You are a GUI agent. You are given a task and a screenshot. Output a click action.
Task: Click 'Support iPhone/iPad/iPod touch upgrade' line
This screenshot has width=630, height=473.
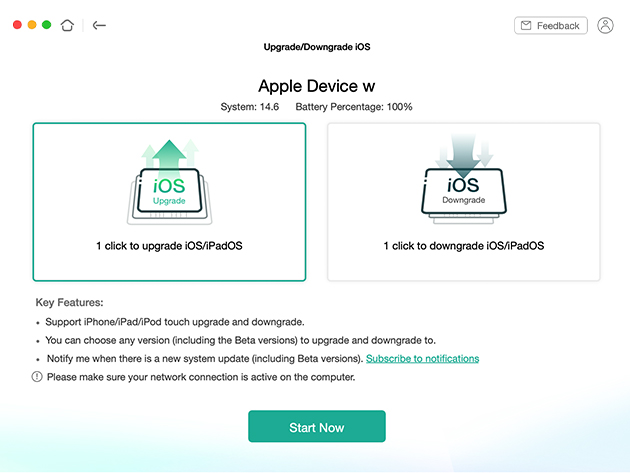pos(175,322)
